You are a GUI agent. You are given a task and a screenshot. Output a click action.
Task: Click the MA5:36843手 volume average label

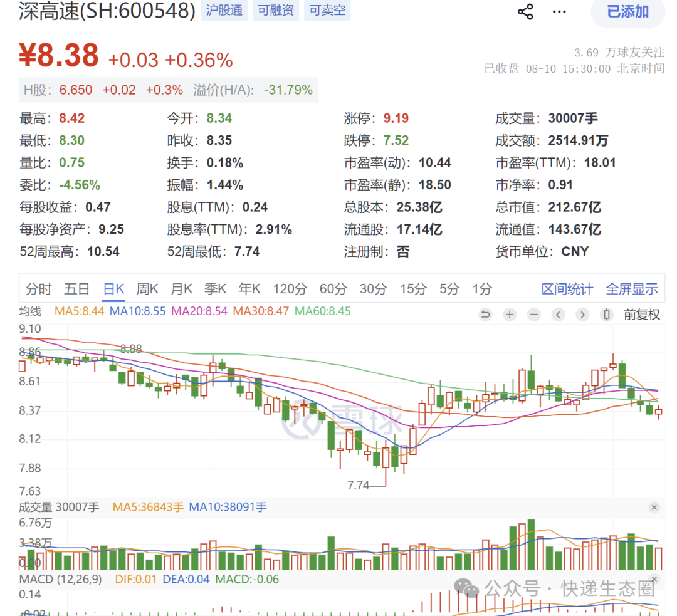(148, 507)
